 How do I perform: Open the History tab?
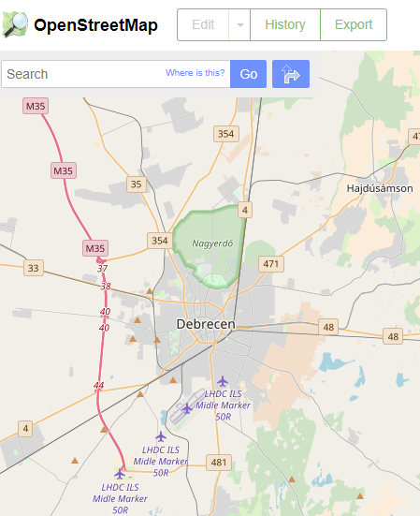click(285, 25)
